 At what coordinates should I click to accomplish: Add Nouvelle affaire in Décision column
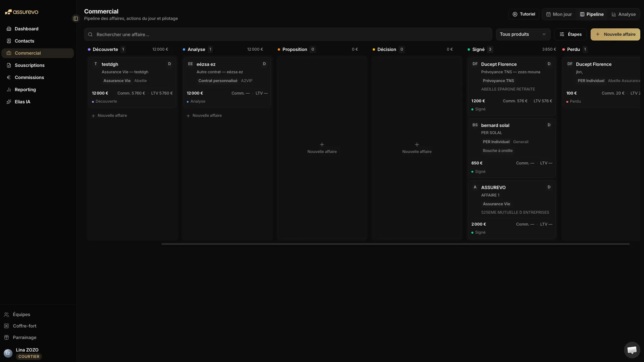417,148
